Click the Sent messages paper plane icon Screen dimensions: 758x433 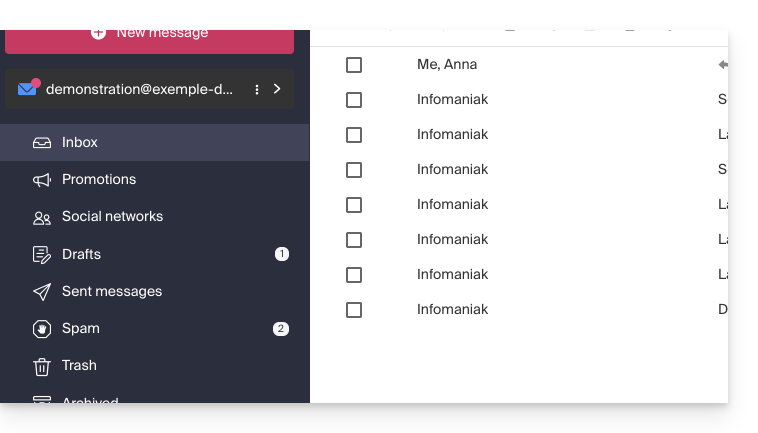(42, 292)
